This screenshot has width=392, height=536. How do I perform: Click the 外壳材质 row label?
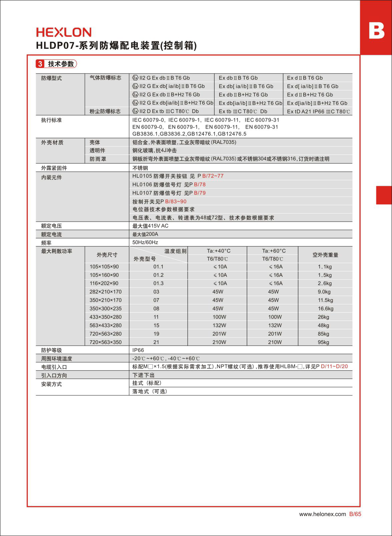tap(52, 143)
